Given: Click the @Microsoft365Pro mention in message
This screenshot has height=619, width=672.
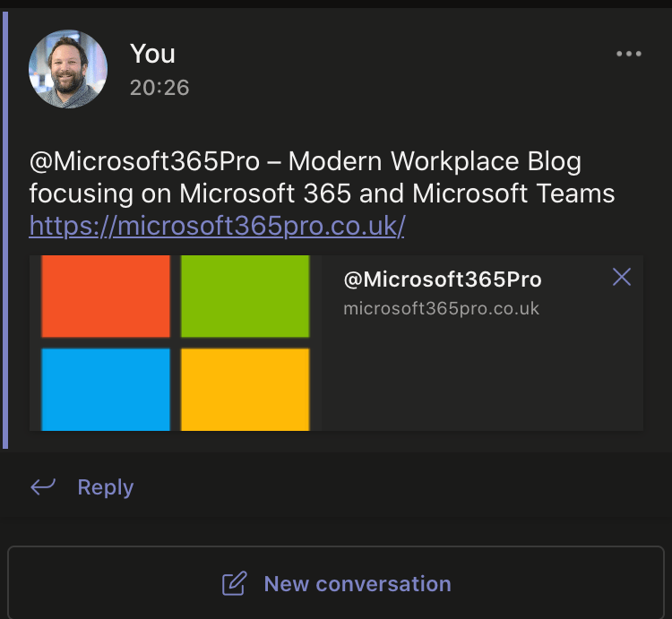Looking at the screenshot, I should point(144,162).
